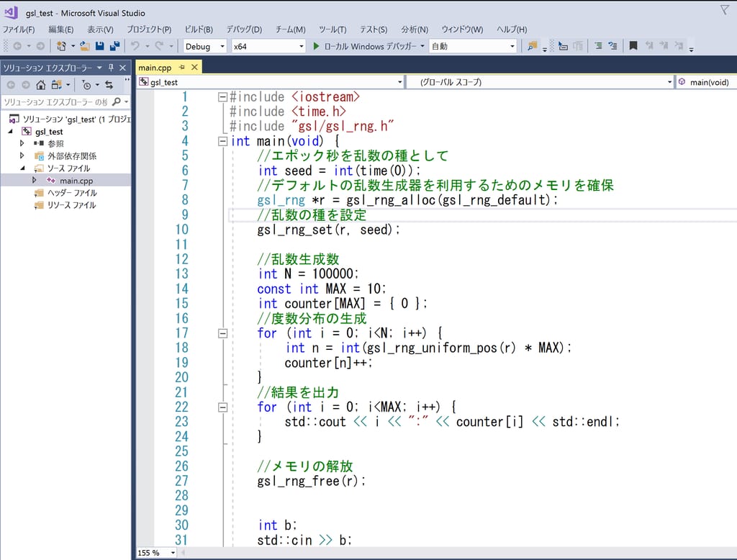Click the Navigate Forward icon in the main toolbar
Viewport: 737px width, 560px height.
(x=40, y=46)
